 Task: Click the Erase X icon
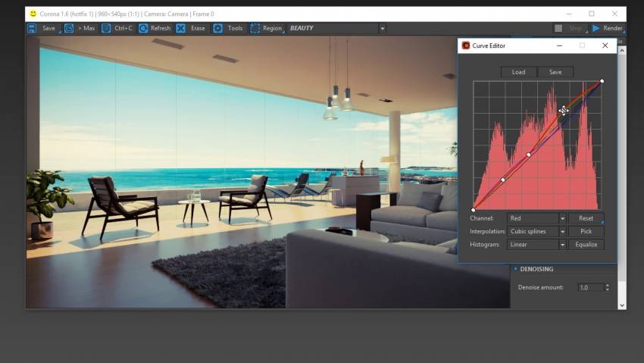tap(180, 28)
